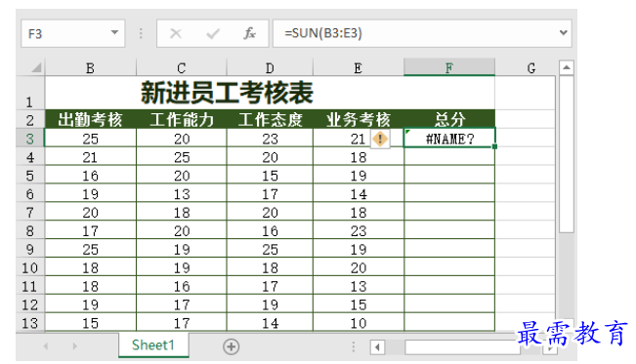636x364 pixels.
Task: Select cell E10 with value 20
Action: pos(359,267)
